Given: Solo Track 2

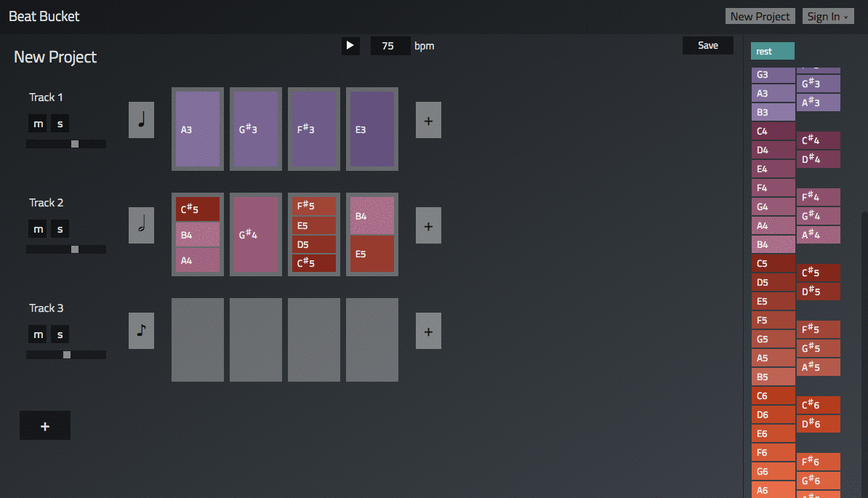Looking at the screenshot, I should pyautogui.click(x=60, y=228).
